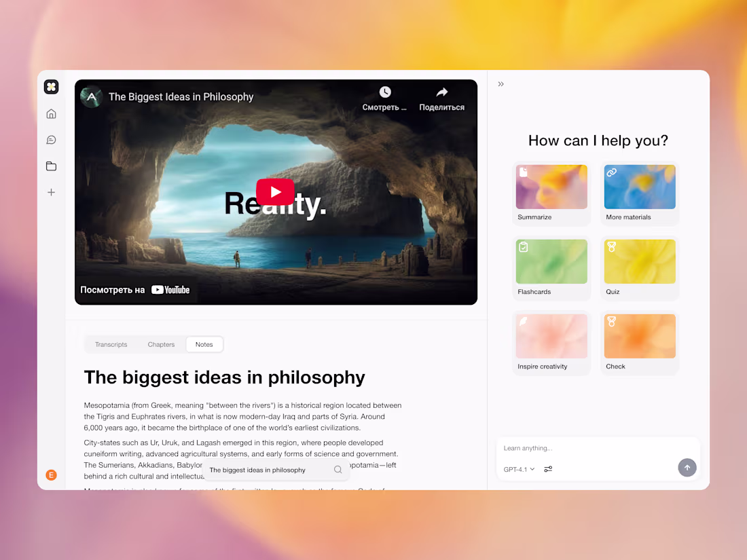Image resolution: width=747 pixels, height=560 pixels.
Task: Click the floating note search field
Action: tap(276, 470)
